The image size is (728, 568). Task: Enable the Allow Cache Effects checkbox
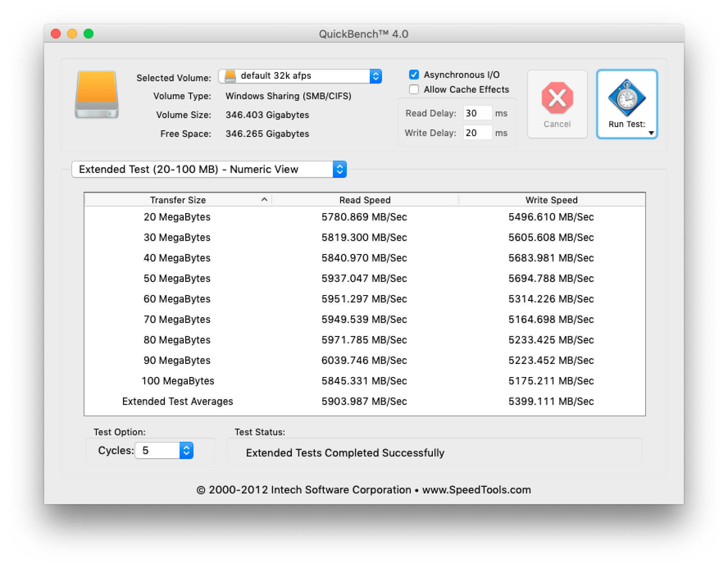tap(414, 89)
